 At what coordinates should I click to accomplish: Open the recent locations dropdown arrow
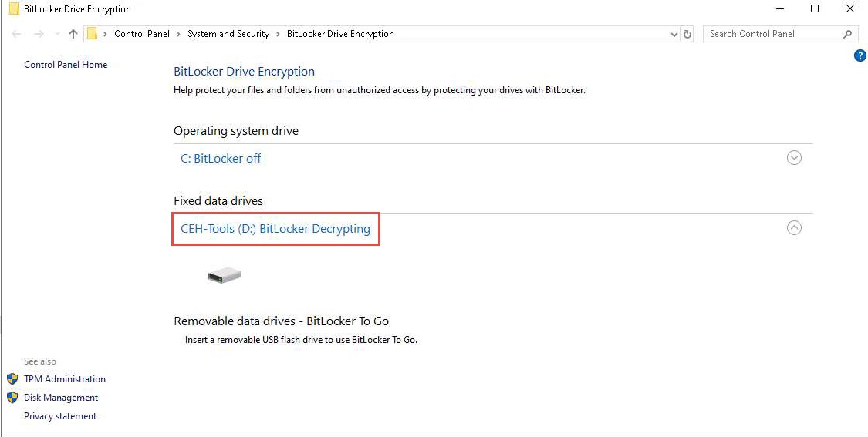(x=58, y=34)
